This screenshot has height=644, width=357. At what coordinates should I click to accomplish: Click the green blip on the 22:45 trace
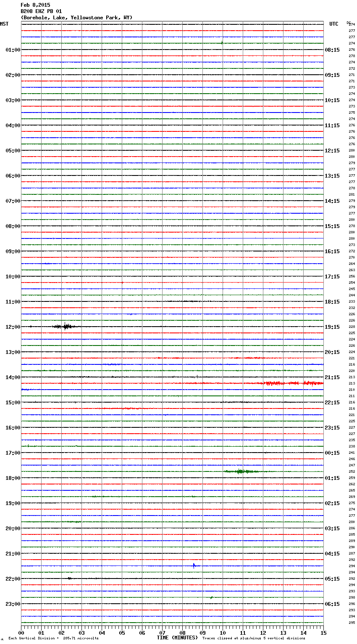point(211,597)
